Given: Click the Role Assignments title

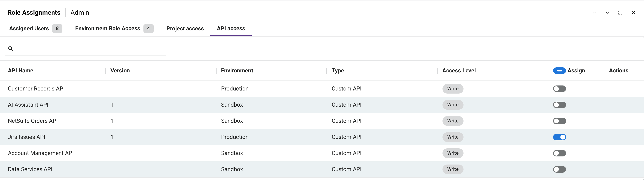Looking at the screenshot, I should pyautogui.click(x=34, y=12).
